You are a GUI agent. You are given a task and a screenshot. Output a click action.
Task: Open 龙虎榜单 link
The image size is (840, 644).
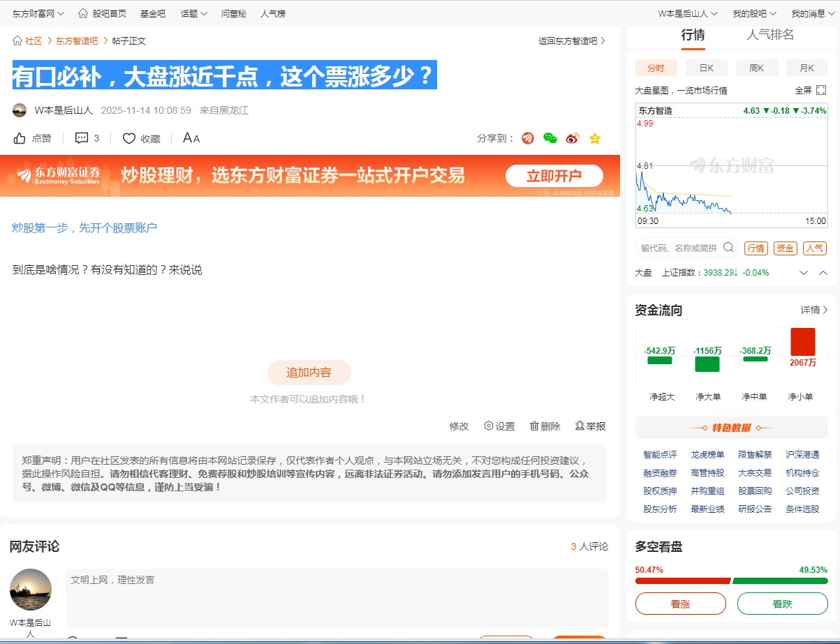point(707,454)
